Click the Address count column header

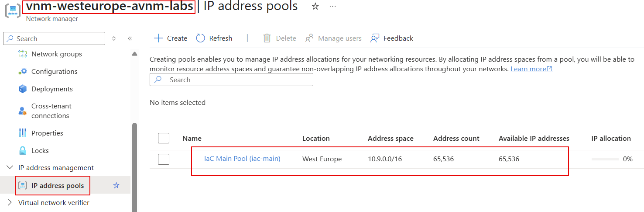pyautogui.click(x=456, y=138)
